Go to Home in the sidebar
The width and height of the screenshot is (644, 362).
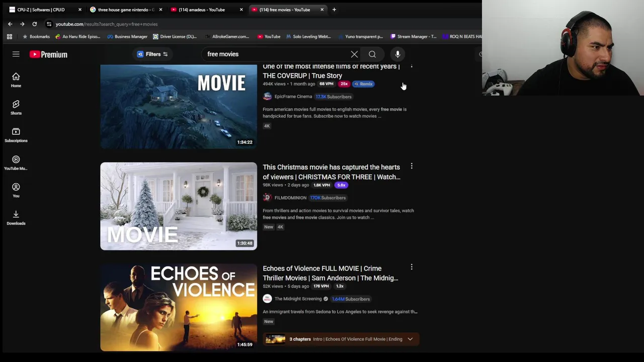point(16,79)
